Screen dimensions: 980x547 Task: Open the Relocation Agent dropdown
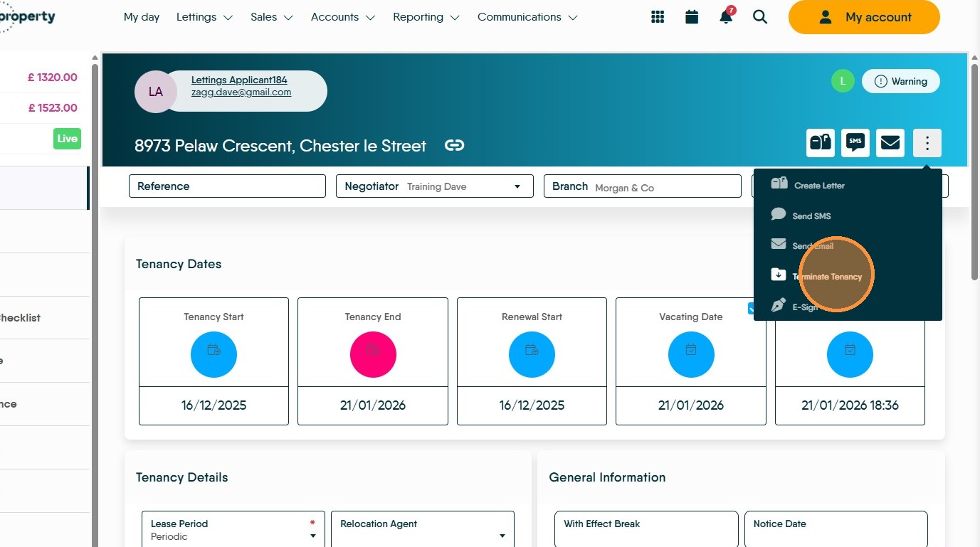click(423, 530)
